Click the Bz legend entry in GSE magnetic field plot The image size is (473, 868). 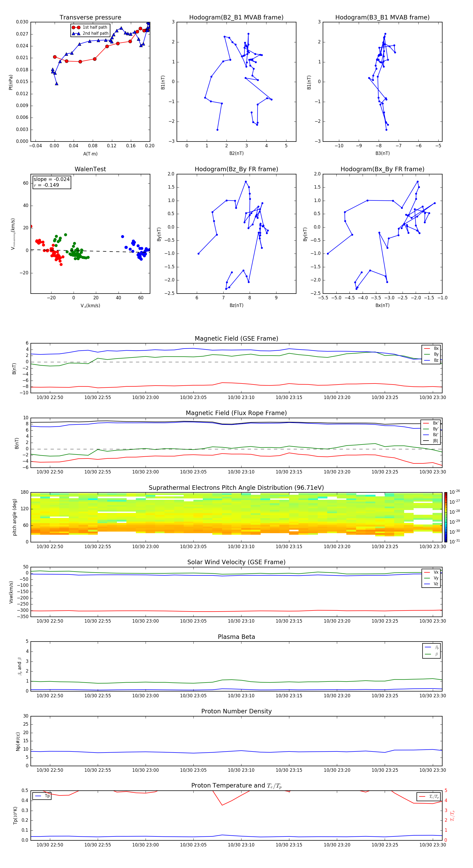click(431, 360)
